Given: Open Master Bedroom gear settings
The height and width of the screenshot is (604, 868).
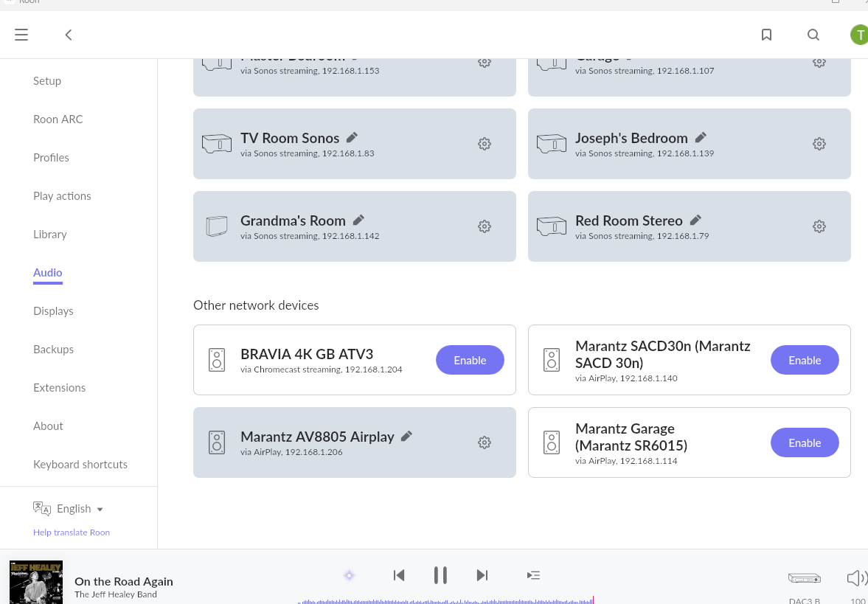Looking at the screenshot, I should tap(485, 62).
